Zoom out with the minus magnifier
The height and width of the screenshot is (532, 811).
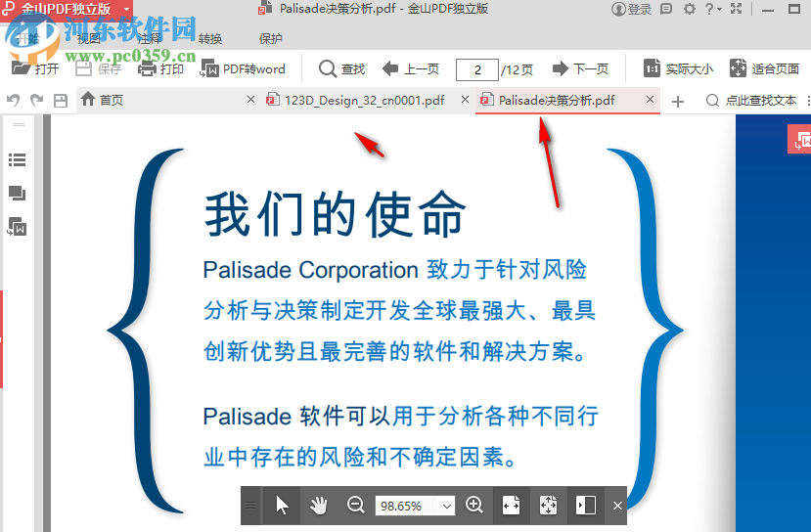pyautogui.click(x=356, y=506)
